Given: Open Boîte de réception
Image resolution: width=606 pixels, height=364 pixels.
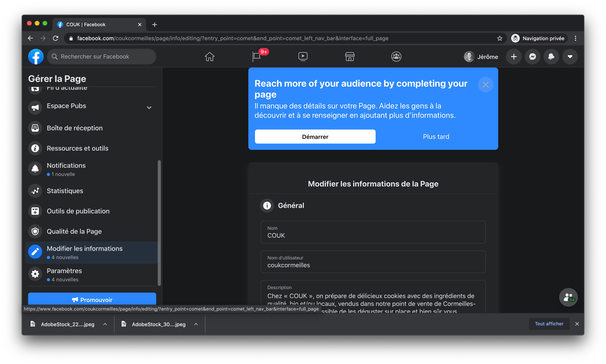Looking at the screenshot, I should [x=92, y=128].
